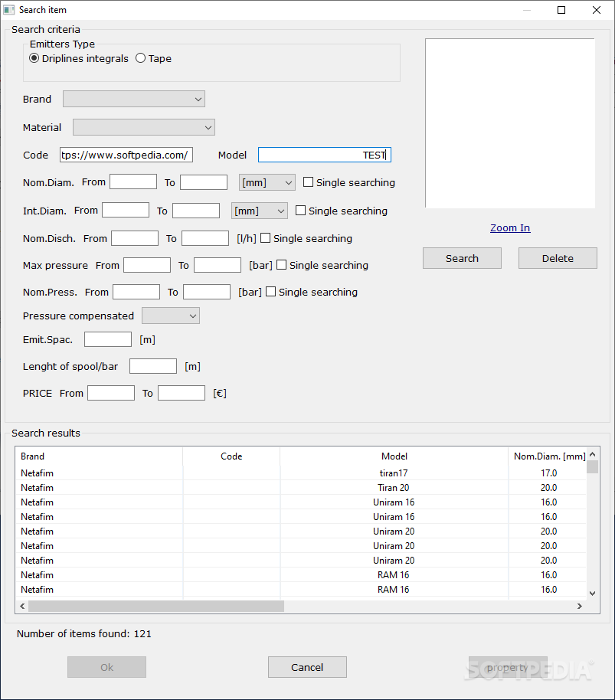This screenshot has height=700, width=615.
Task: Click the Lenght of spool/bar field
Action: tap(153, 366)
